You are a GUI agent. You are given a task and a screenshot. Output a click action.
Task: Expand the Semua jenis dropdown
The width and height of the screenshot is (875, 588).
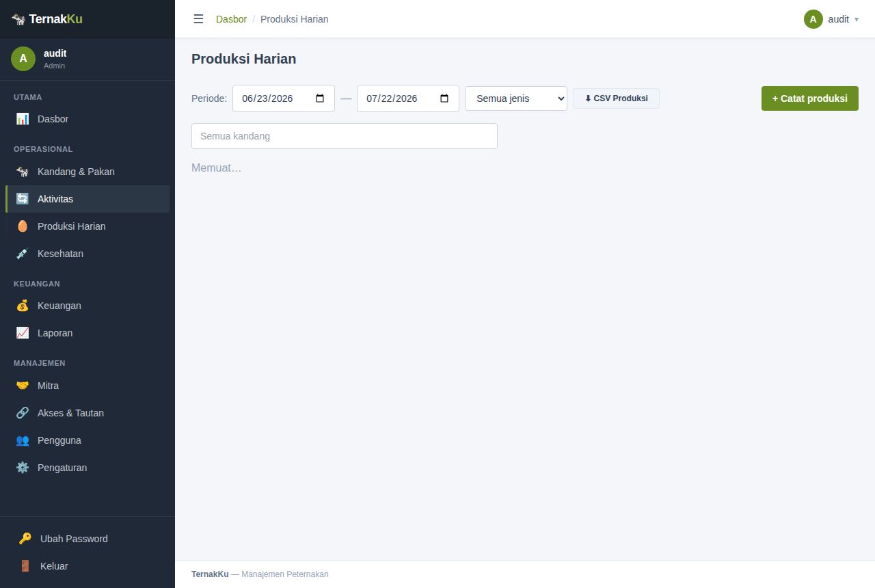516,98
